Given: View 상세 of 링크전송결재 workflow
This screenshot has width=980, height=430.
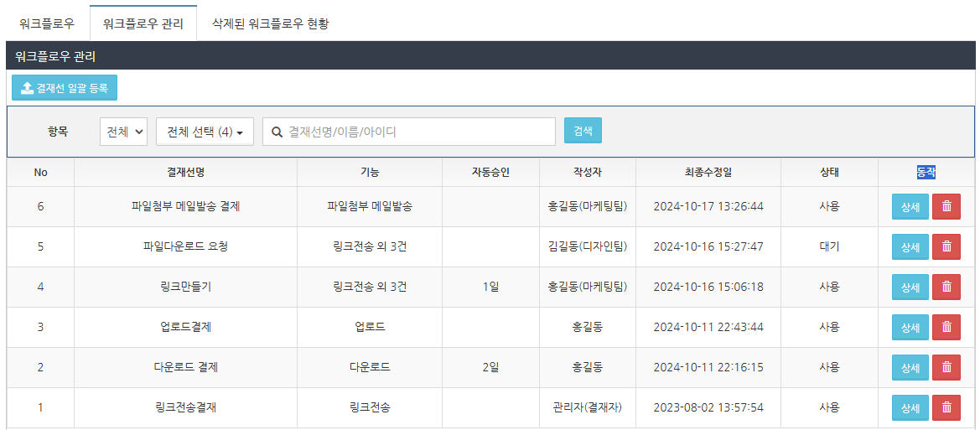Looking at the screenshot, I should click(x=910, y=407).
